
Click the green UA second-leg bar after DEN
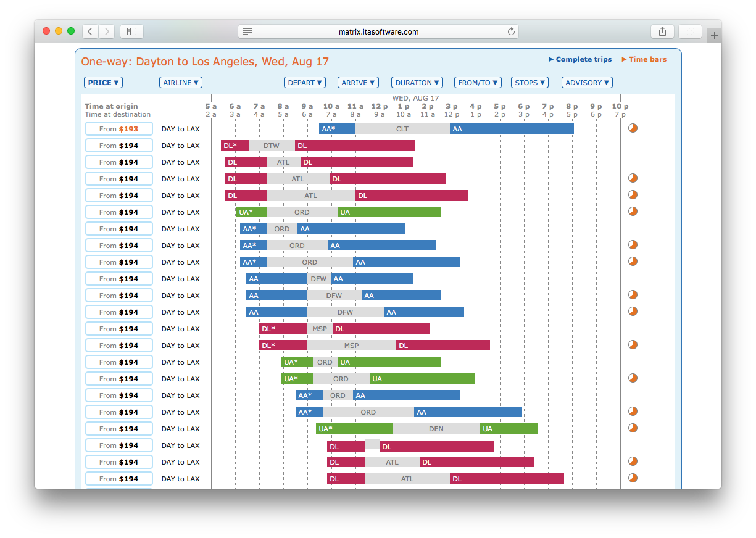point(509,429)
